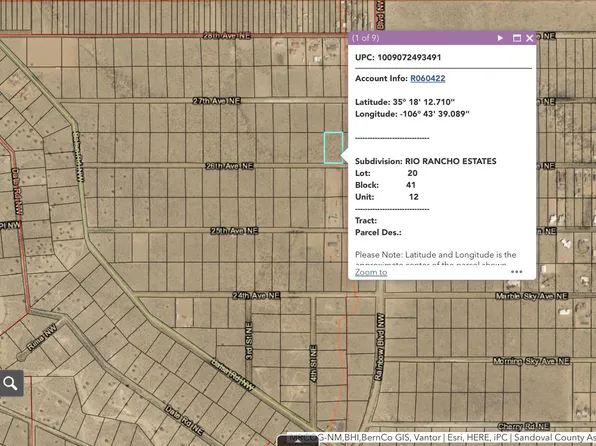The height and width of the screenshot is (446, 596).
Task: Click the Tract: field label
Action: [x=366, y=221]
